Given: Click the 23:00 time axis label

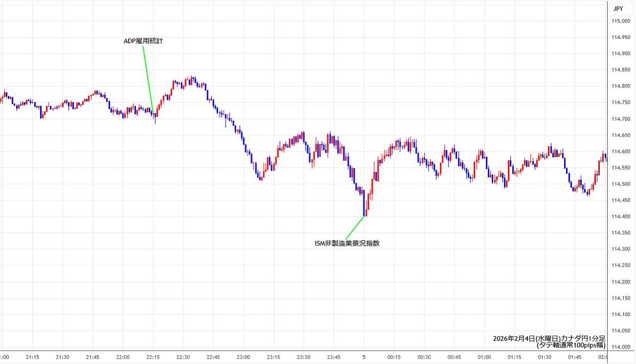Looking at the screenshot, I should click(243, 357).
